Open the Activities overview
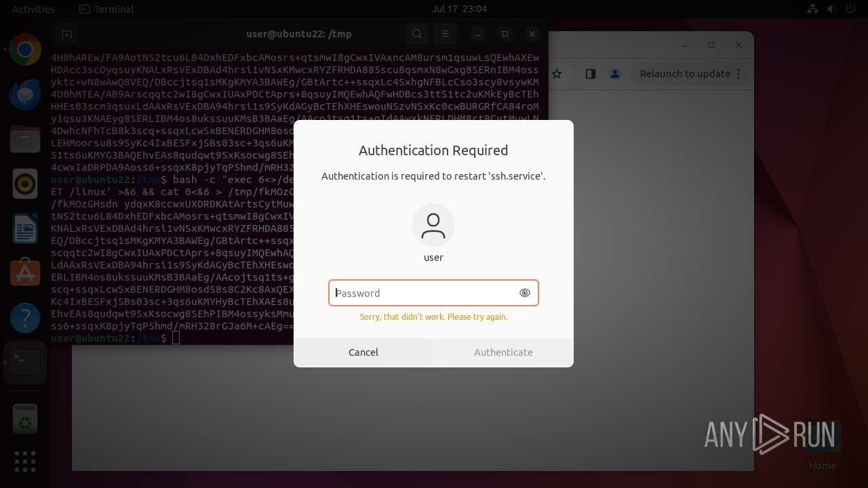Image resolution: width=868 pixels, height=488 pixels. (x=33, y=9)
